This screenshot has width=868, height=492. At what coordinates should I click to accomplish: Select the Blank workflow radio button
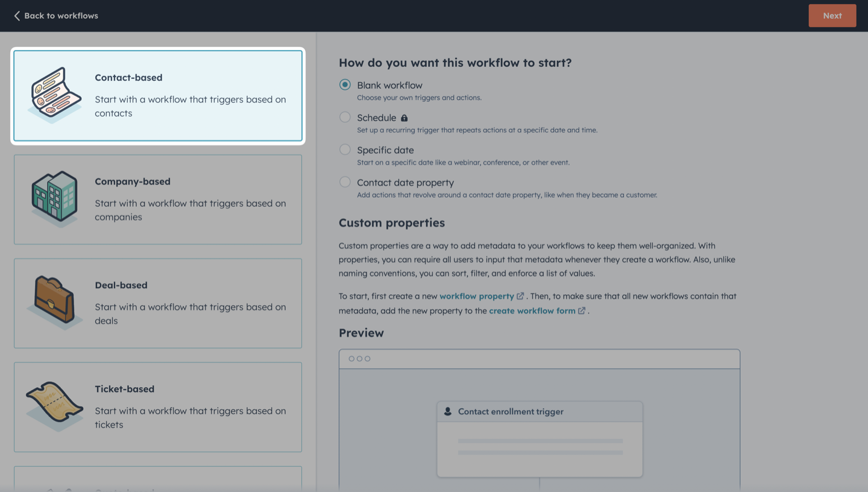pyautogui.click(x=345, y=85)
